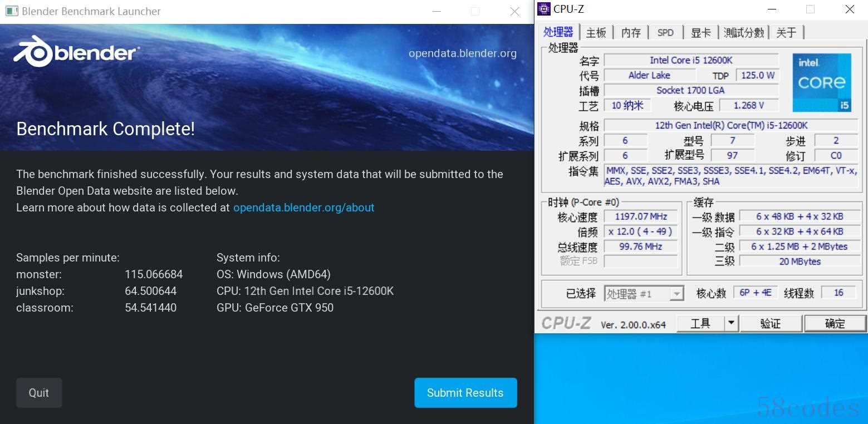The height and width of the screenshot is (424, 868).
Task: Click the bus speed 99.76 MHz value
Action: tap(640, 246)
